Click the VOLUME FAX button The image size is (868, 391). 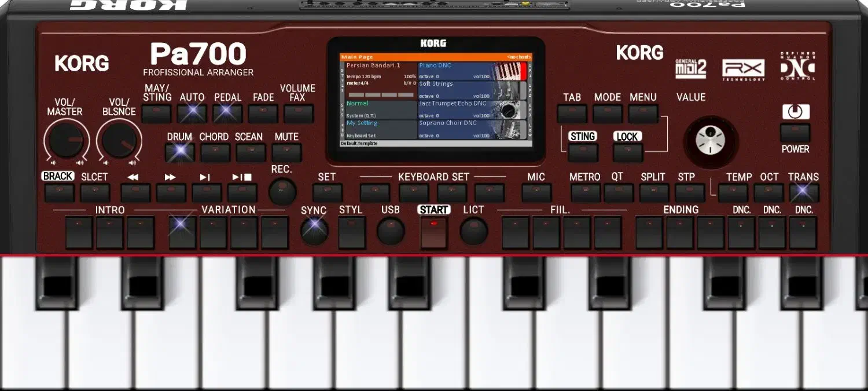pos(299,114)
